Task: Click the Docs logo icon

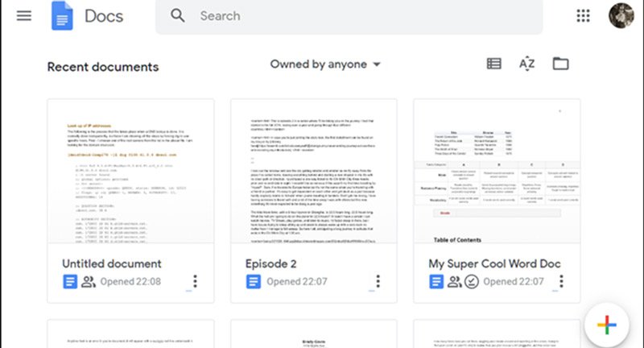Action: point(63,16)
